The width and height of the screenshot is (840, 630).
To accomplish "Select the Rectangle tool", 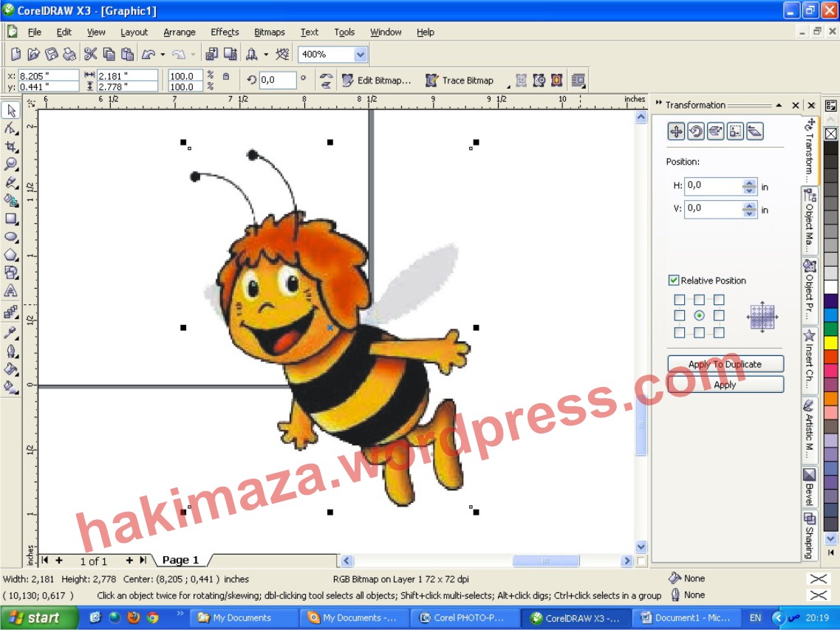I will click(x=11, y=219).
